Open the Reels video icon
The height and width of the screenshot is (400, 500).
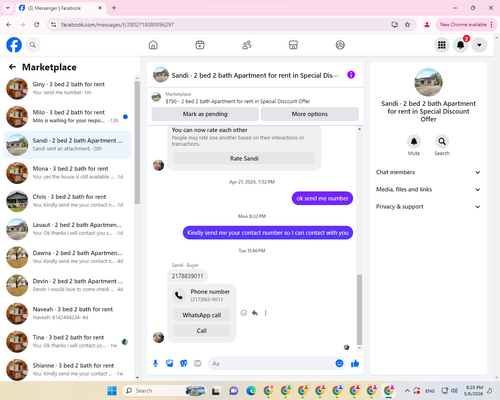(200, 45)
